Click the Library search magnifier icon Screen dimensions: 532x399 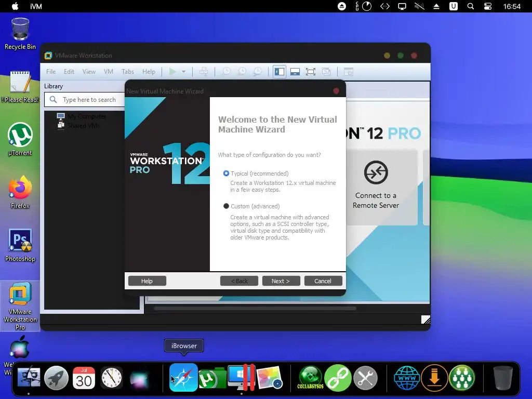pos(54,99)
